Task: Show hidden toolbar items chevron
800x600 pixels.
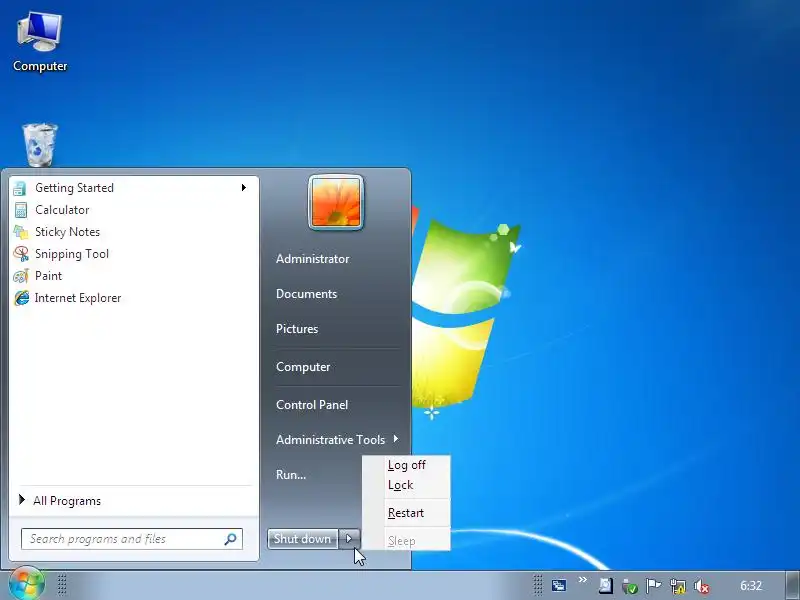Action: pos(583,580)
